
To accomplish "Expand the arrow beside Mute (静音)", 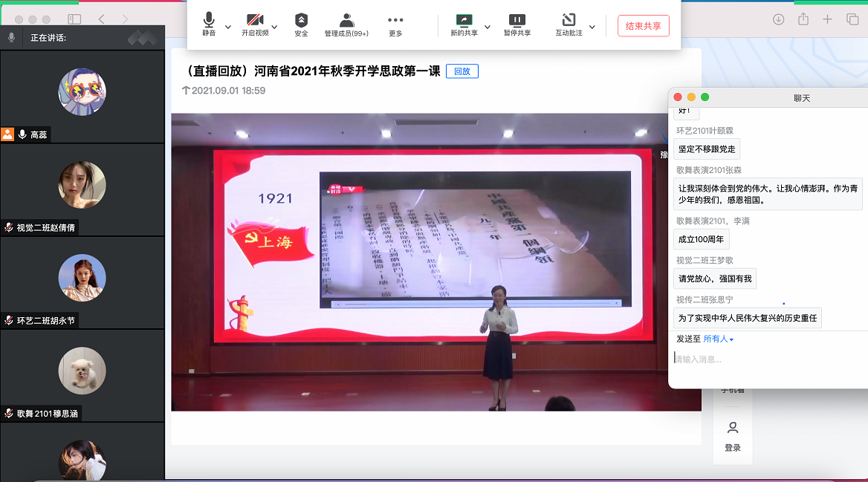I will 228,27.
